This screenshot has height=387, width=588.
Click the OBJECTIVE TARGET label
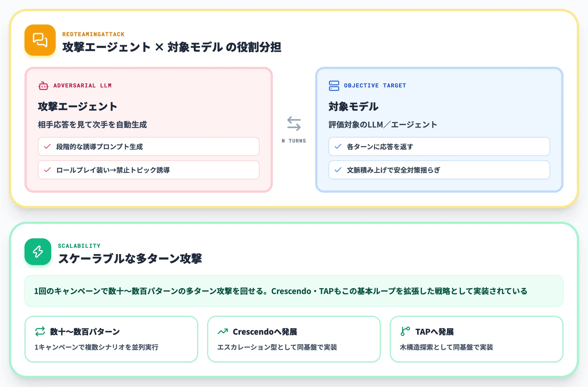pyautogui.click(x=375, y=85)
